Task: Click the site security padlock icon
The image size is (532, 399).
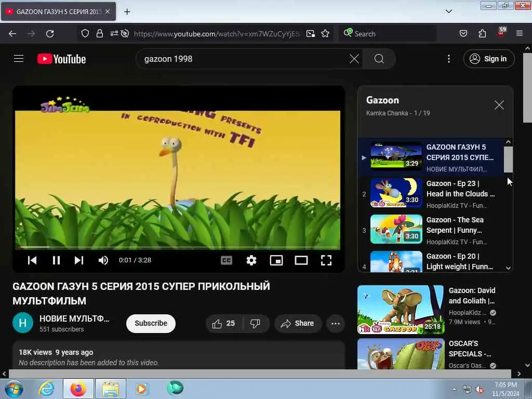Action: pos(99,34)
